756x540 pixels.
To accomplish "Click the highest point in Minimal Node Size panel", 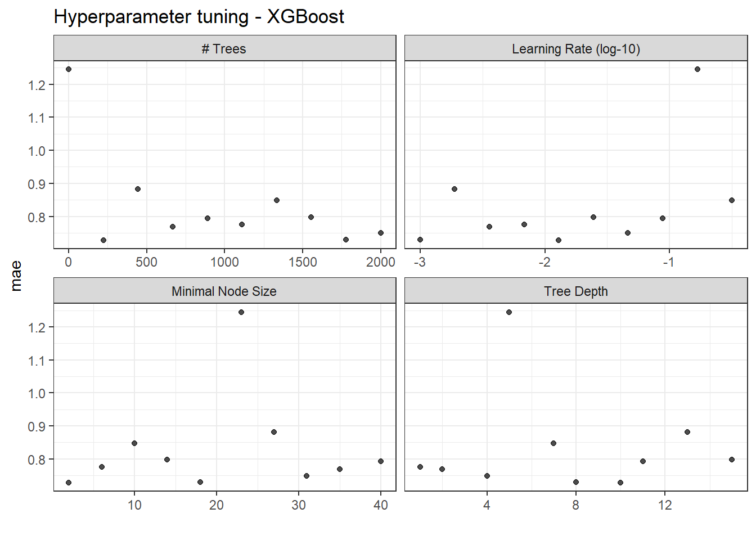I will (x=241, y=312).
